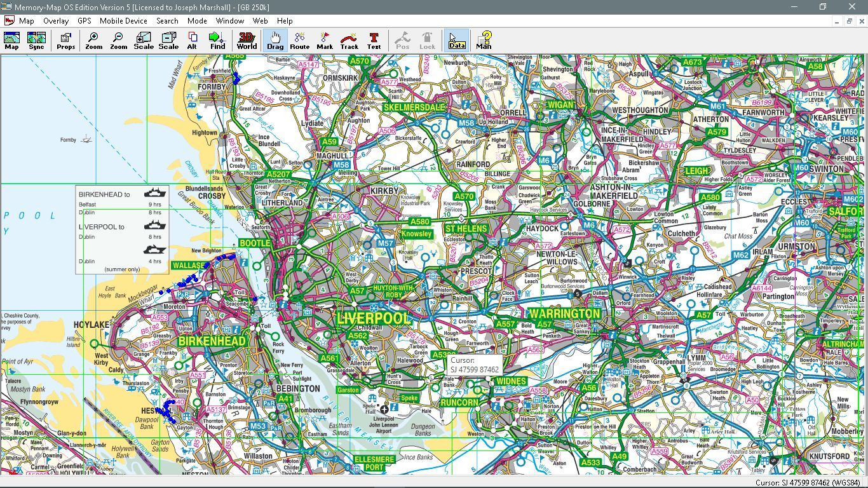This screenshot has width=868, height=488.
Task: Click the SKELMERSDALE label on map
Action: (x=414, y=107)
